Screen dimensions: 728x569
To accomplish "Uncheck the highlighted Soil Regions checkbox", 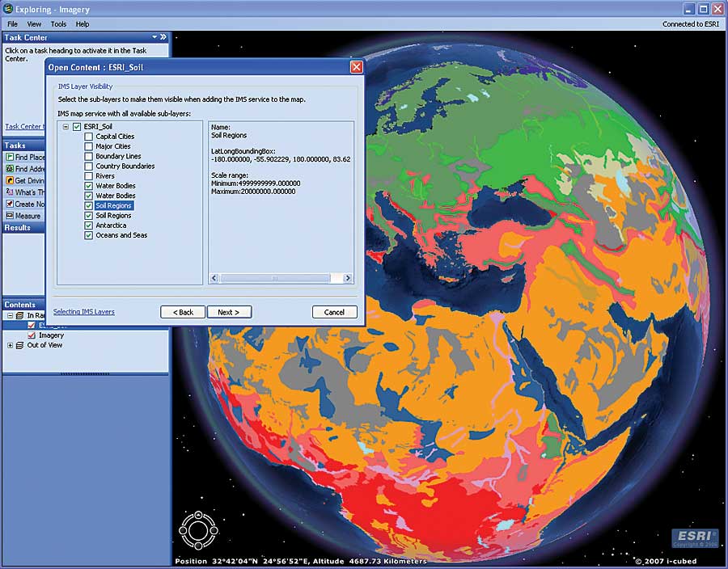I will pyautogui.click(x=89, y=205).
